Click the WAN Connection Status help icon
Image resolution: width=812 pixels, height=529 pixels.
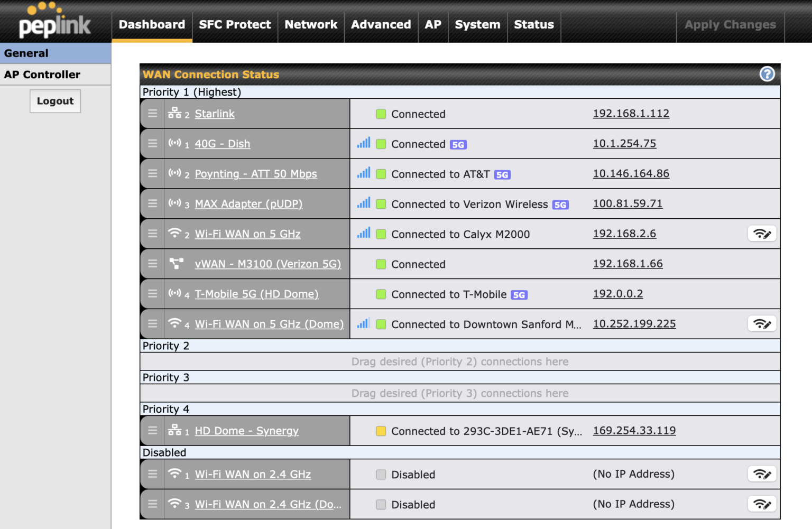point(767,74)
